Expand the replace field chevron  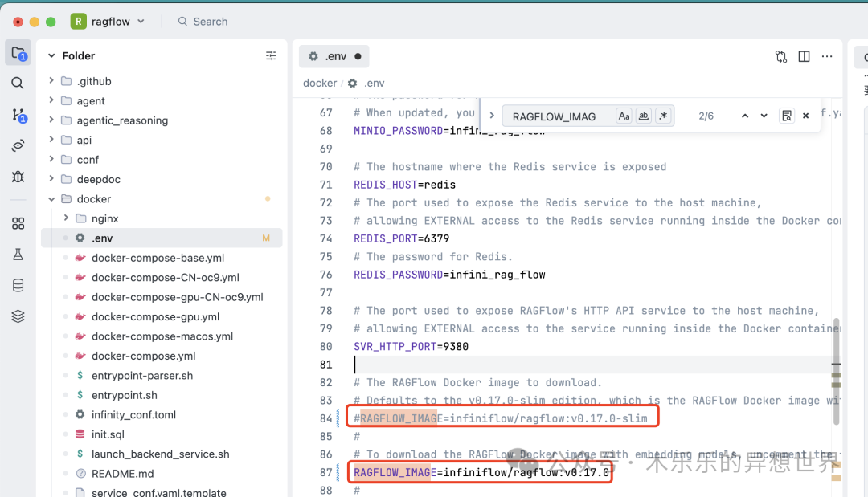[x=492, y=116]
